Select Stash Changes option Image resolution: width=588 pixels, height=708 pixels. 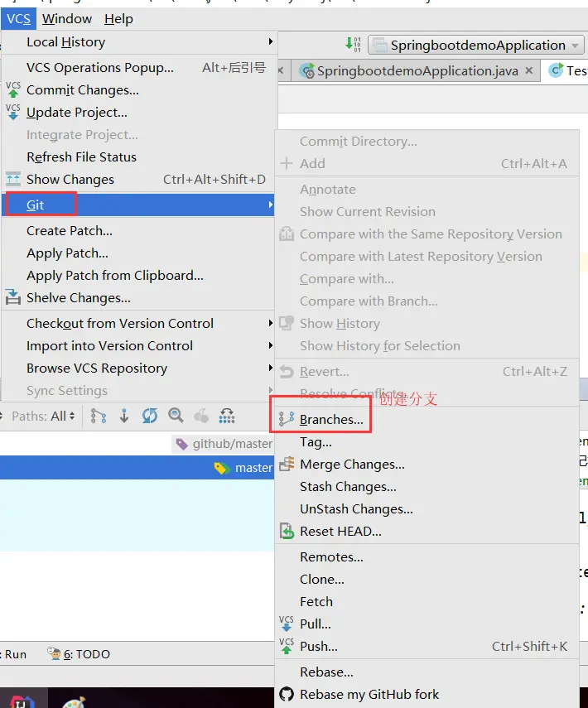point(427,487)
